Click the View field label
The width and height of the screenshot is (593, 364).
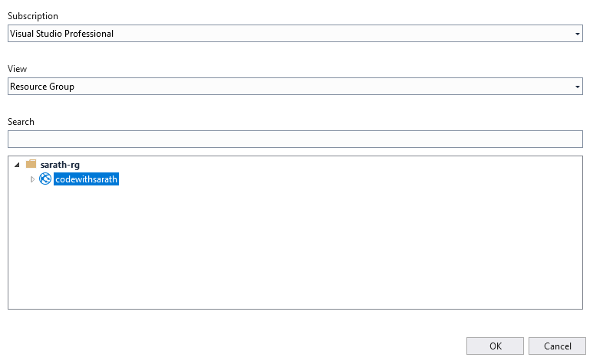18,69
